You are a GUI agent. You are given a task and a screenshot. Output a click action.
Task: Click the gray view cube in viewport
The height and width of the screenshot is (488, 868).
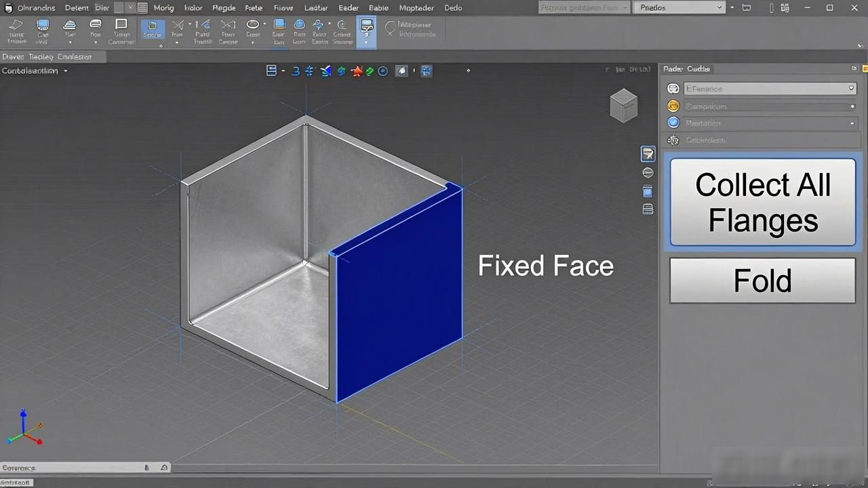pos(624,106)
